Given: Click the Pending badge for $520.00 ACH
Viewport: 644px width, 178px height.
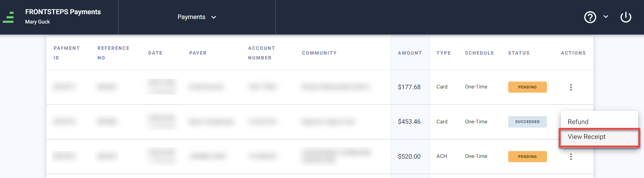Looking at the screenshot, I should coord(527,157).
